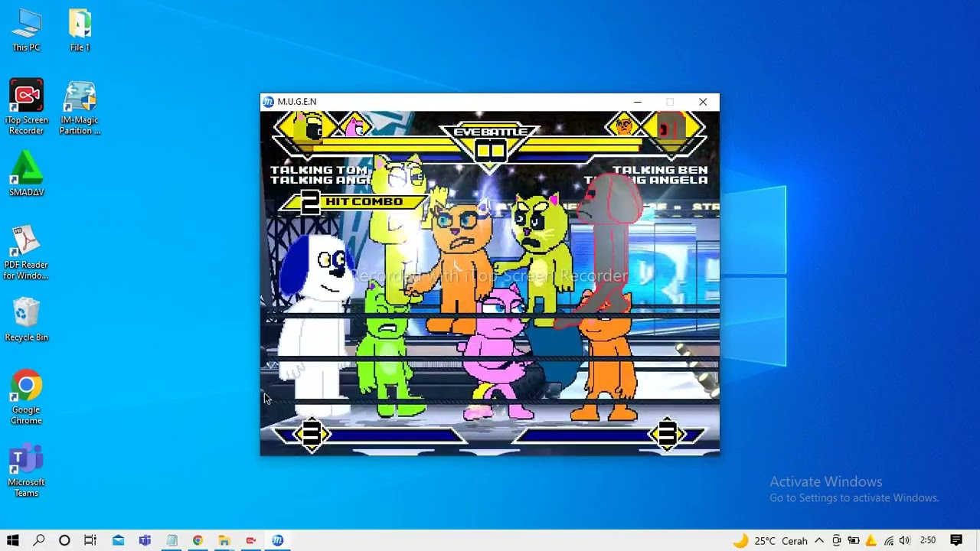Open Wi-Fi network settings in tray

point(888,540)
